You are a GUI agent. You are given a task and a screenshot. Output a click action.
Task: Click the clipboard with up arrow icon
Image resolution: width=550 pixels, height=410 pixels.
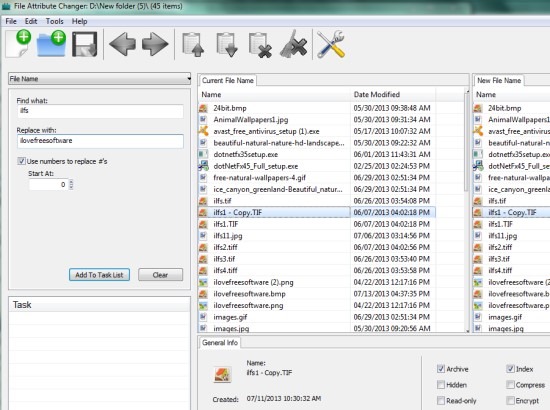click(193, 45)
